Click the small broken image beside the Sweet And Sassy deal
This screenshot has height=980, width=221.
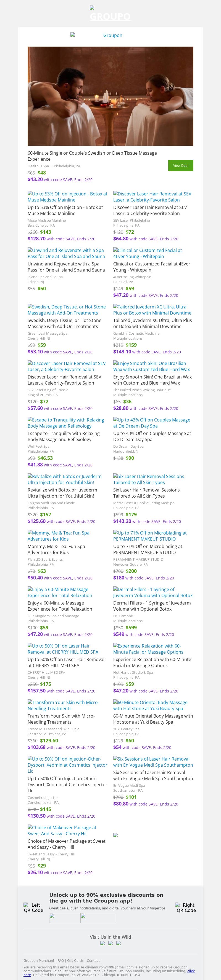pos(115,835)
